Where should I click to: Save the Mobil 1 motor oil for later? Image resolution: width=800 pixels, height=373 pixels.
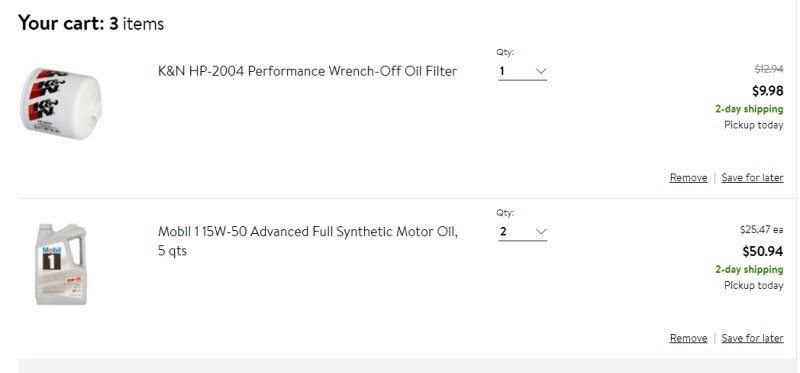point(752,338)
